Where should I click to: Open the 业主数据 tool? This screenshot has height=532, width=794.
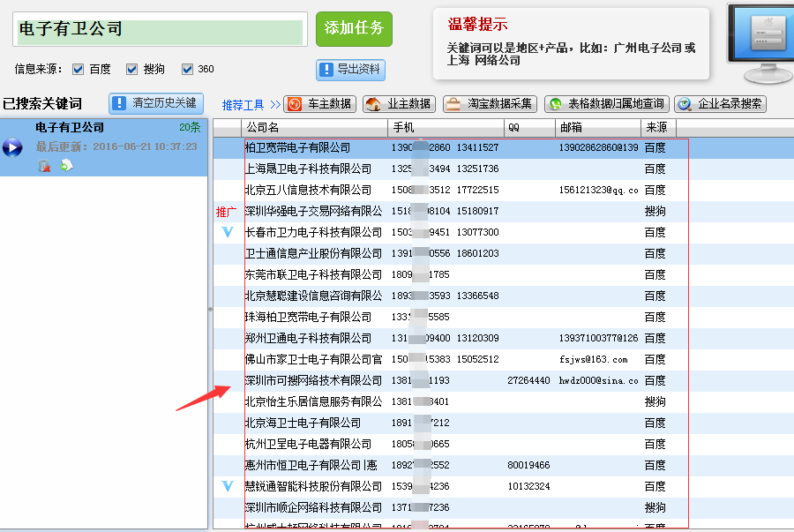click(399, 104)
